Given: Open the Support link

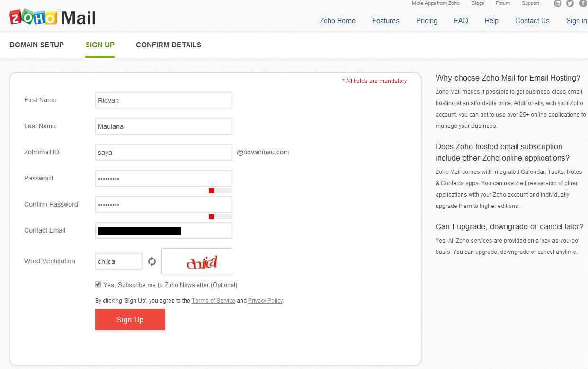Looking at the screenshot, I should [530, 3].
